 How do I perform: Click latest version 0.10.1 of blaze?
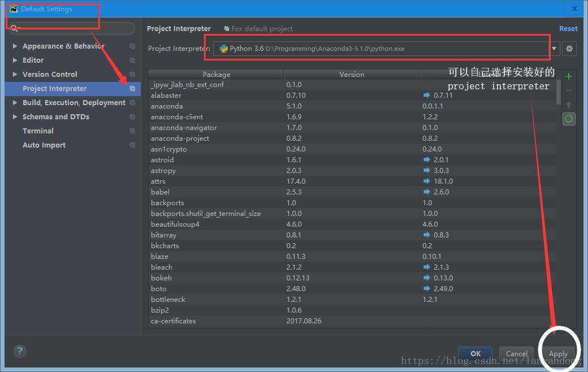pos(432,256)
